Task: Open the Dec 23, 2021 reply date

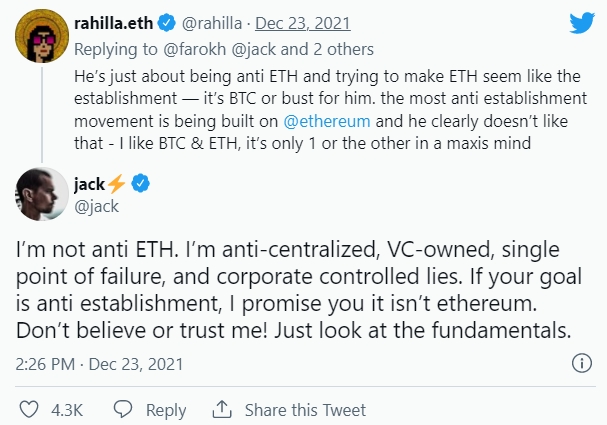Action: click(x=302, y=22)
